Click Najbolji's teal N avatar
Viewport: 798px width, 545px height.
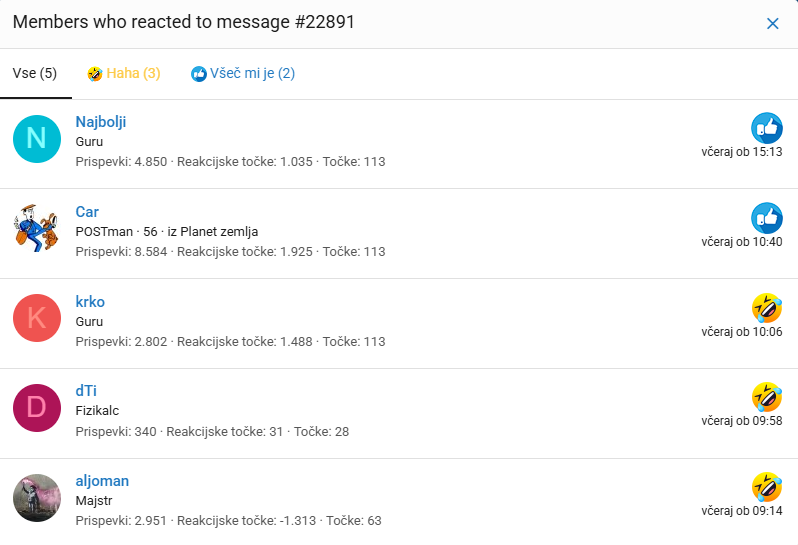coord(37,139)
